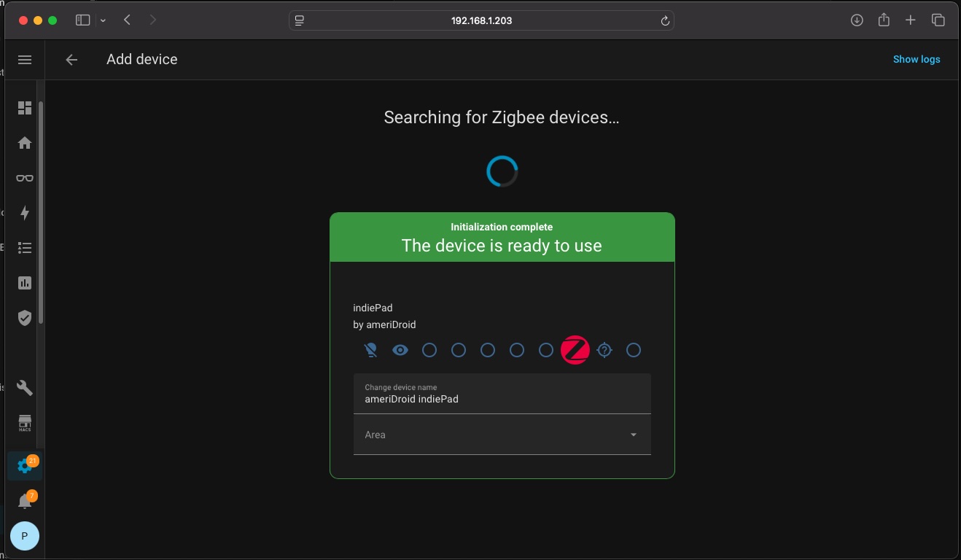Image resolution: width=961 pixels, height=560 pixels.
Task: Open a new Safari tab
Action: [911, 20]
